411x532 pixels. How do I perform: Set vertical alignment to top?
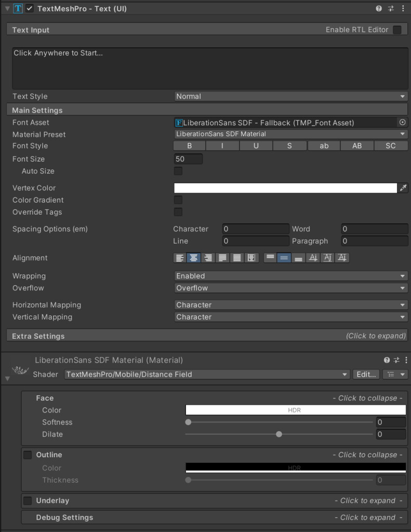[x=270, y=258]
